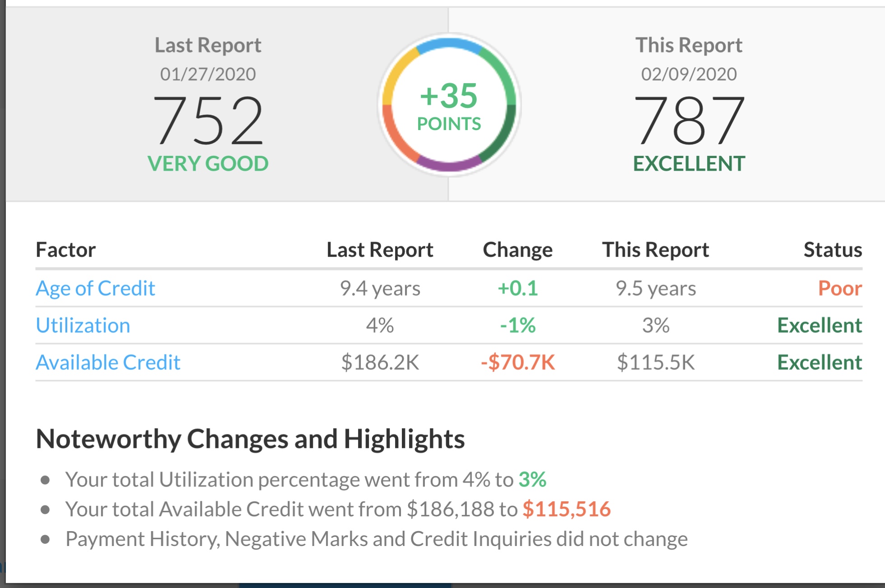Click the purple segment of the score ring

point(449,164)
